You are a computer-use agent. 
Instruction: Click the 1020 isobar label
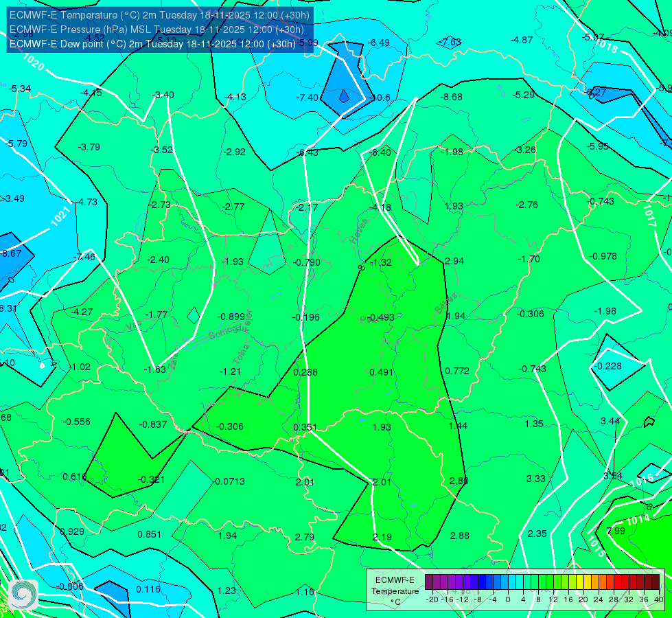point(34,62)
